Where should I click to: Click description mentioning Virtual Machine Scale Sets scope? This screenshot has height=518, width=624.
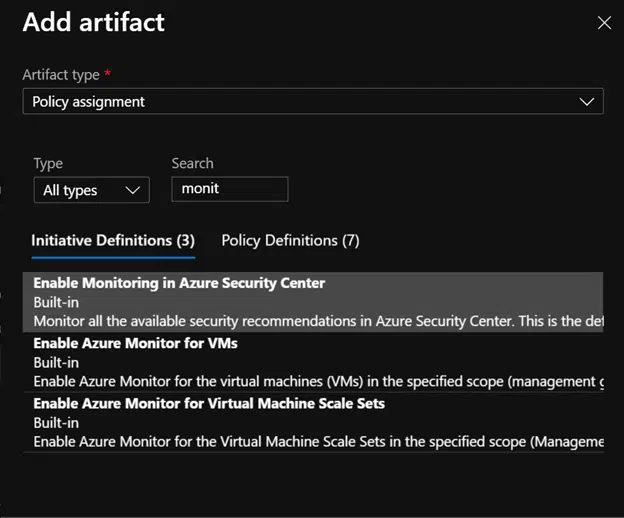tap(318, 442)
